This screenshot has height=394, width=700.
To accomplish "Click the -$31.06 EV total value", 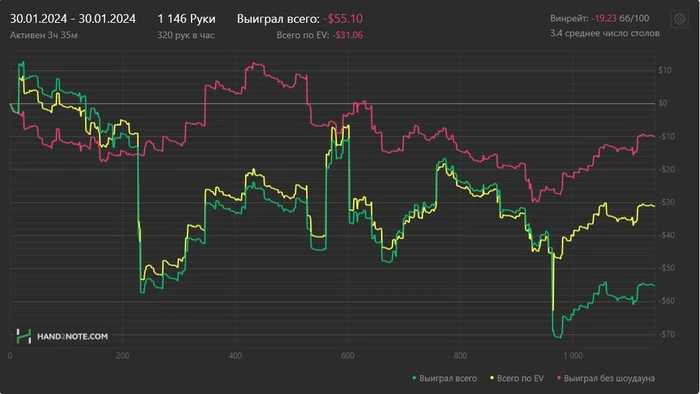I will [347, 35].
